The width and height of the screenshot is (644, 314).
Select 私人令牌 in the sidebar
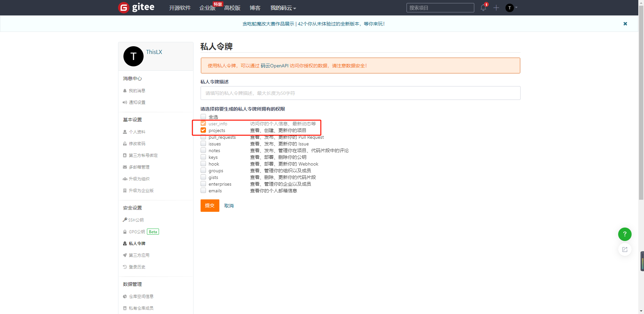137,244
